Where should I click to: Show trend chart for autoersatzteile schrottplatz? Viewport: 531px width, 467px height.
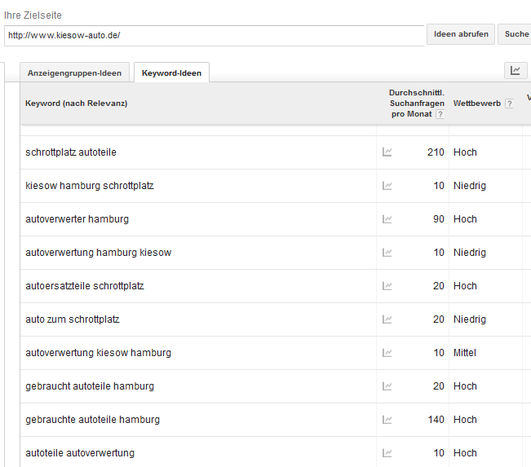(x=387, y=286)
